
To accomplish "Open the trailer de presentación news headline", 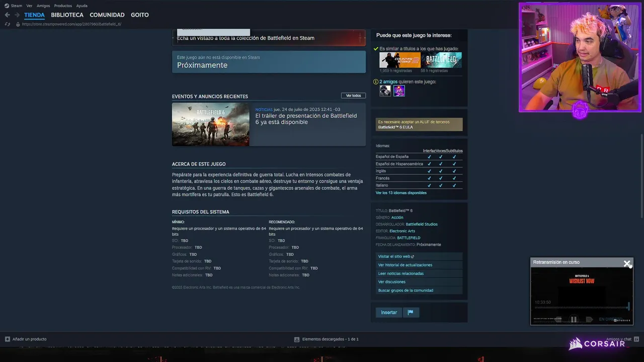I will coord(306,119).
